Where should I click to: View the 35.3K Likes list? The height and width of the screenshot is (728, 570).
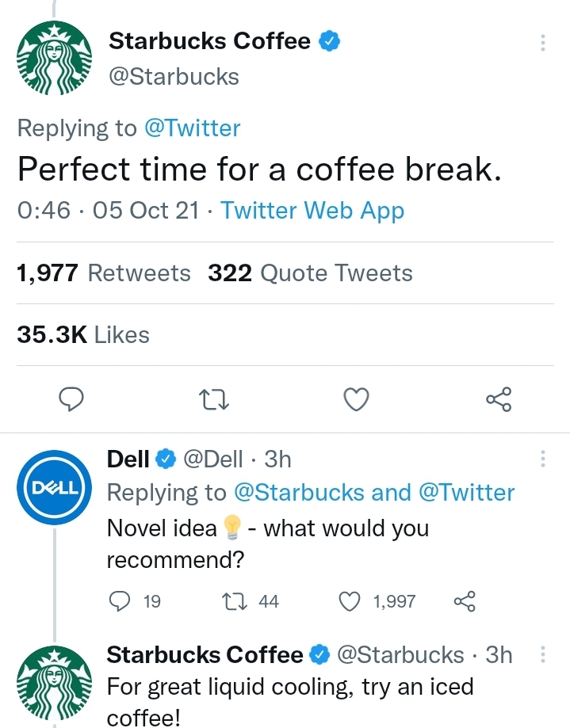83,334
